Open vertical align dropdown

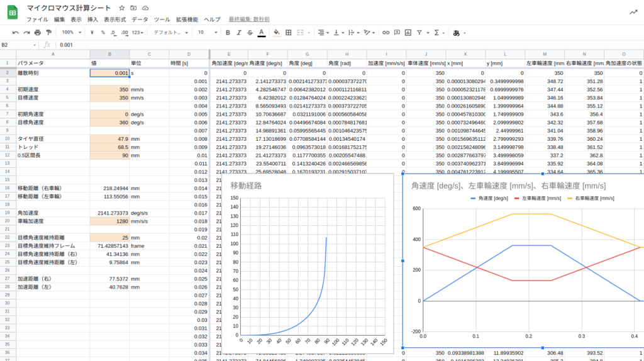pos(338,33)
